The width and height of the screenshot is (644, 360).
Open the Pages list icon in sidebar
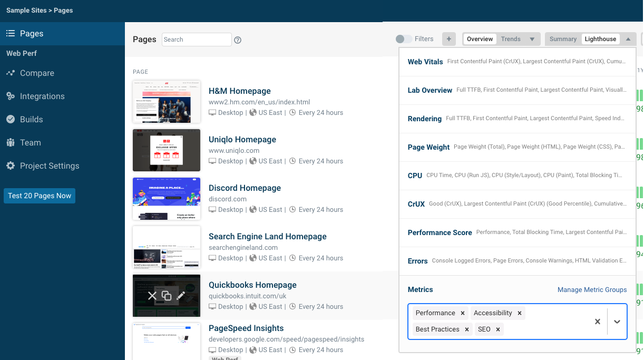click(10, 33)
